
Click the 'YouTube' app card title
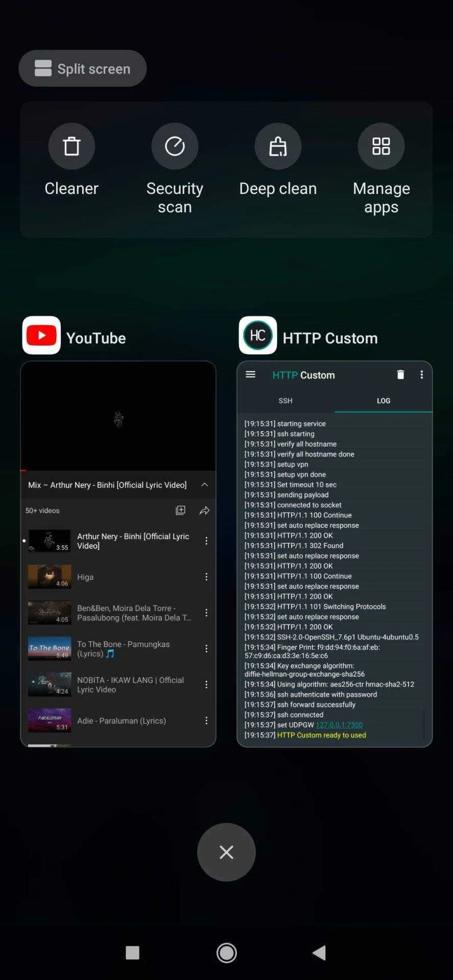click(96, 338)
